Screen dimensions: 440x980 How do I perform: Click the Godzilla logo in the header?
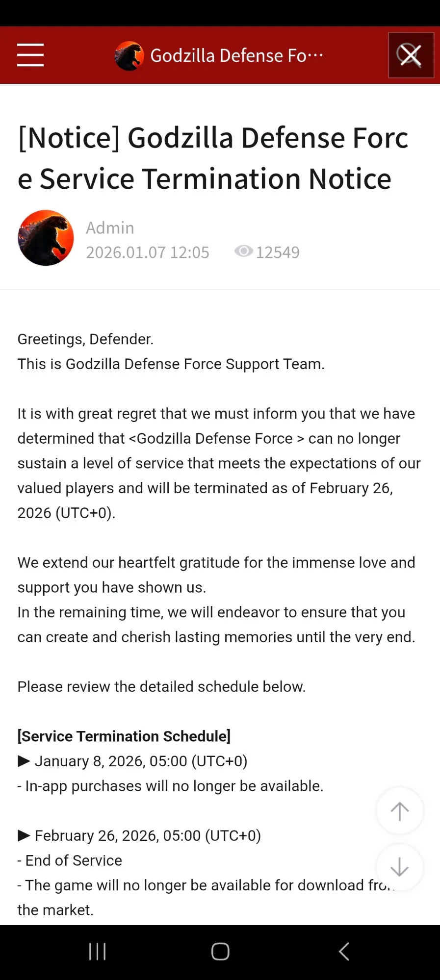coord(129,56)
